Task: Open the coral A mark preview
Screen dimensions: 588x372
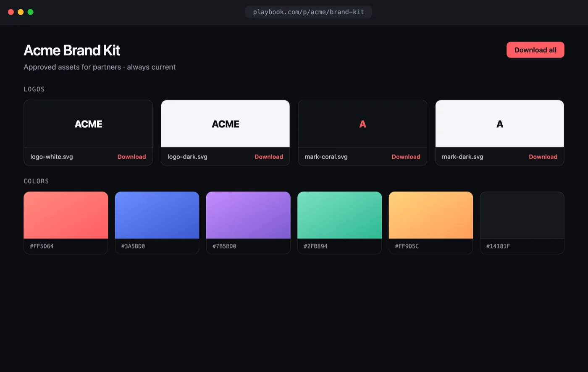Action: [362, 124]
